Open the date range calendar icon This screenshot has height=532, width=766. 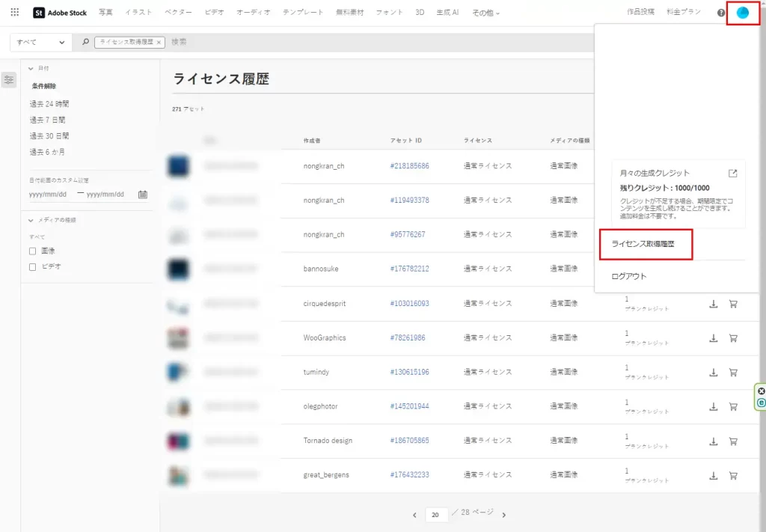click(143, 195)
